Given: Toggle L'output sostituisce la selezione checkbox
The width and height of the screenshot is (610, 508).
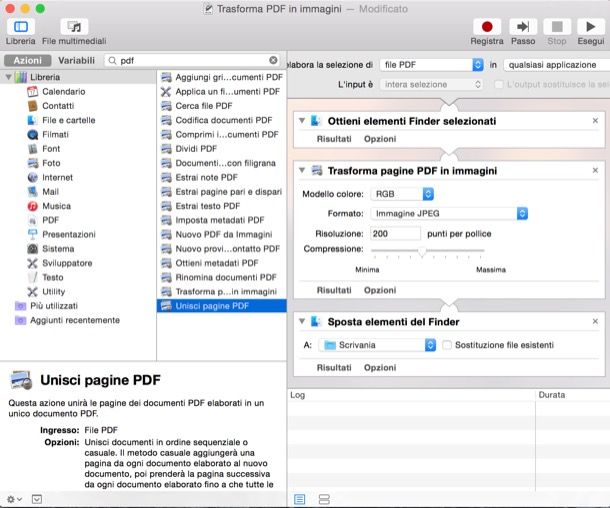Looking at the screenshot, I should click(498, 84).
